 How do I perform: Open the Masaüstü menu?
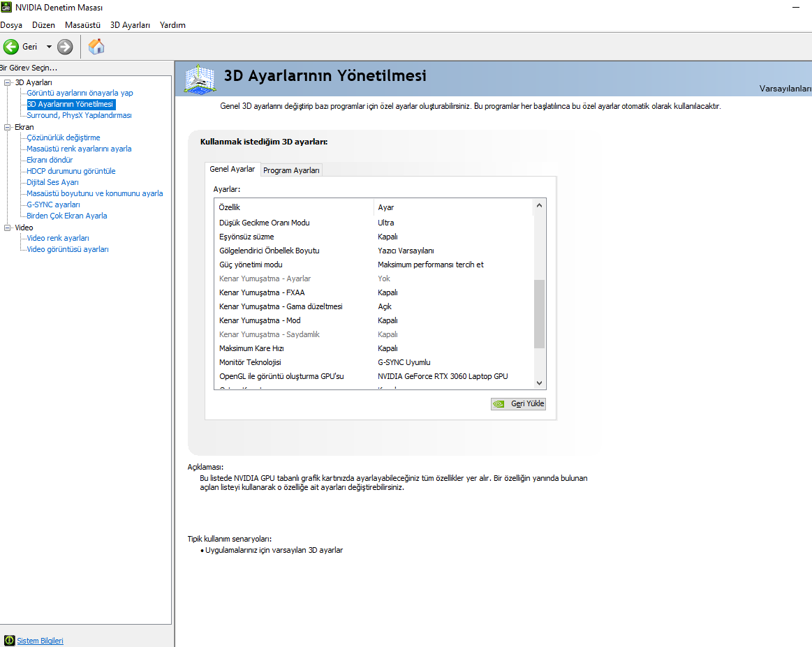coord(82,25)
